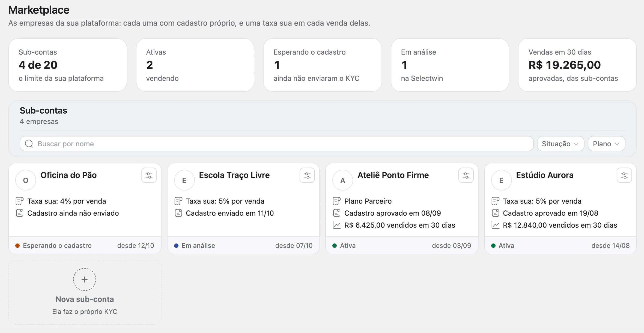Click the 'Em análise na Selectwin' summary card
Screen dimensions: 644x333
point(450,65)
